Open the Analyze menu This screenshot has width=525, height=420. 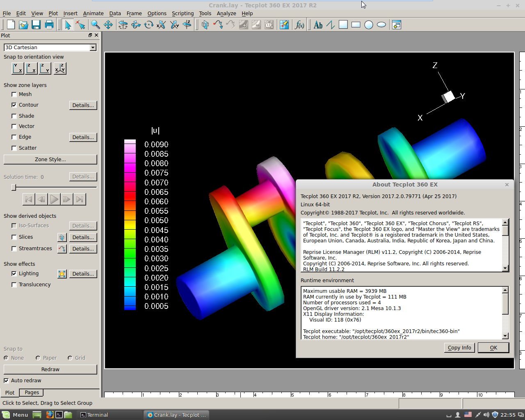[x=226, y=13]
